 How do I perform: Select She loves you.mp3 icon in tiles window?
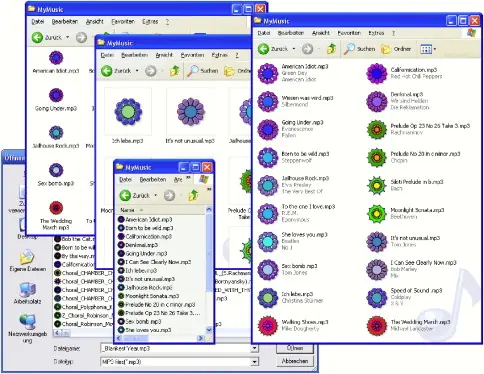268,241
